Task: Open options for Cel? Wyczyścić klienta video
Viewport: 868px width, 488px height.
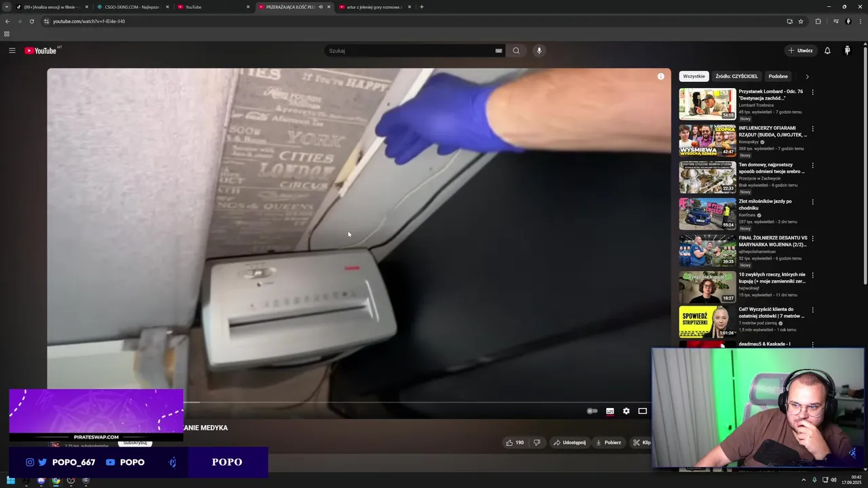Action: click(x=812, y=310)
